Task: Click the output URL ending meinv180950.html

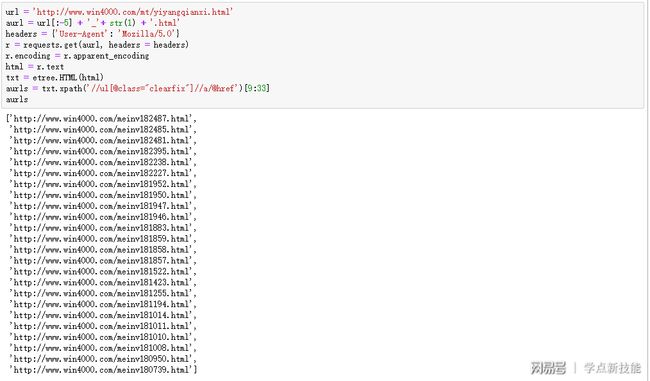Action: [103, 359]
